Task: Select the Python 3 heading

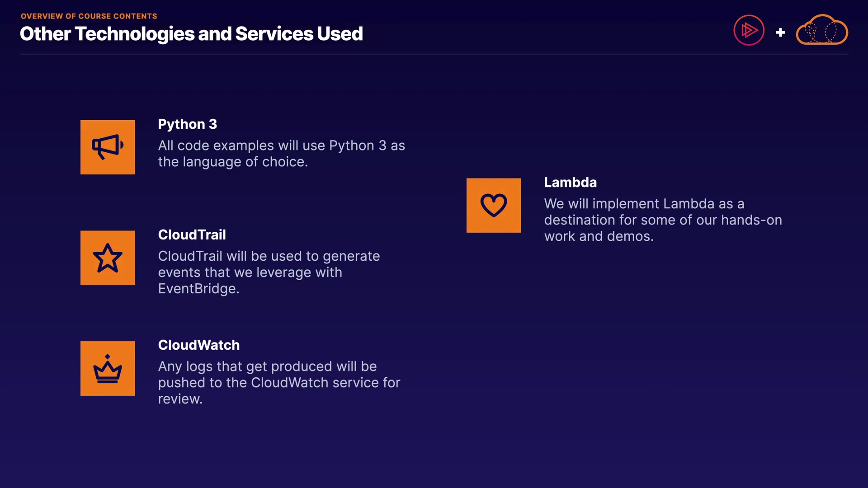Action: (188, 124)
